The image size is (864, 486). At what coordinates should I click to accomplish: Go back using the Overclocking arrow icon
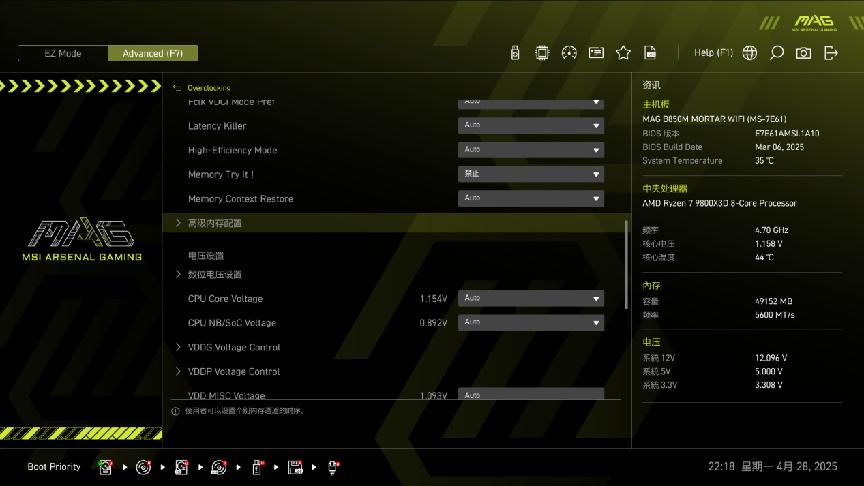177,88
